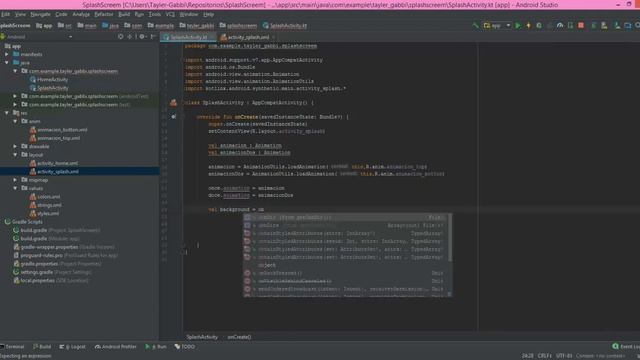640x360 pixels.
Task: Open the Logcat tool window
Action: (x=73, y=347)
